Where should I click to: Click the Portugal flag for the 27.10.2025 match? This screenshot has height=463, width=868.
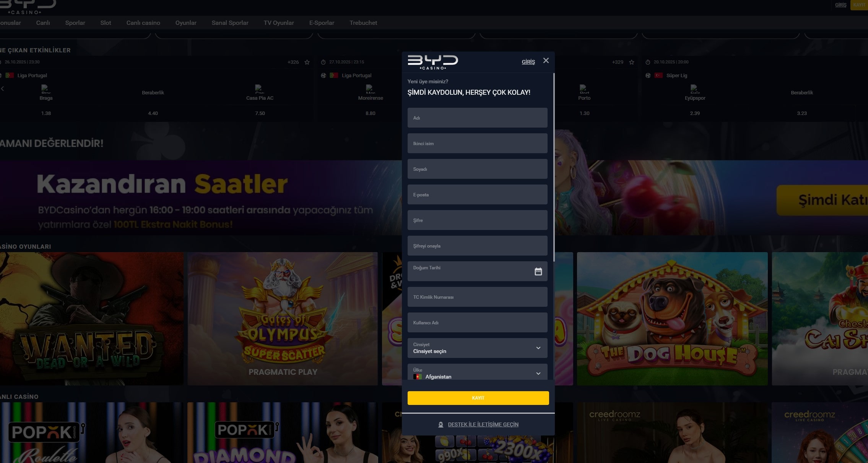334,75
